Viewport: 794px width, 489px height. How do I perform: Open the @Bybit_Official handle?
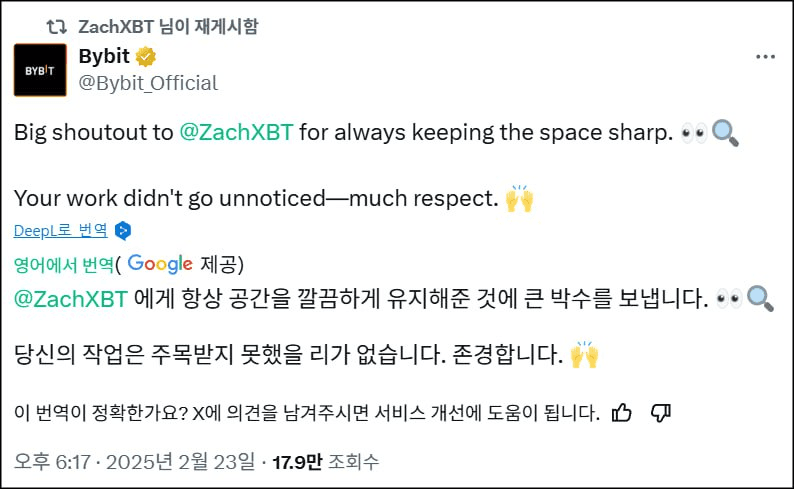point(148,83)
